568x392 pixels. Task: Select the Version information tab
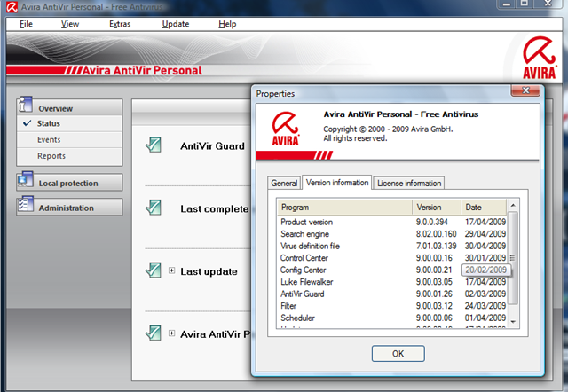(337, 183)
